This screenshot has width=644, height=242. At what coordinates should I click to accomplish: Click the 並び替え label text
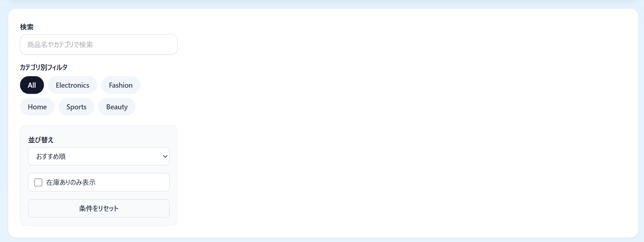[41, 140]
